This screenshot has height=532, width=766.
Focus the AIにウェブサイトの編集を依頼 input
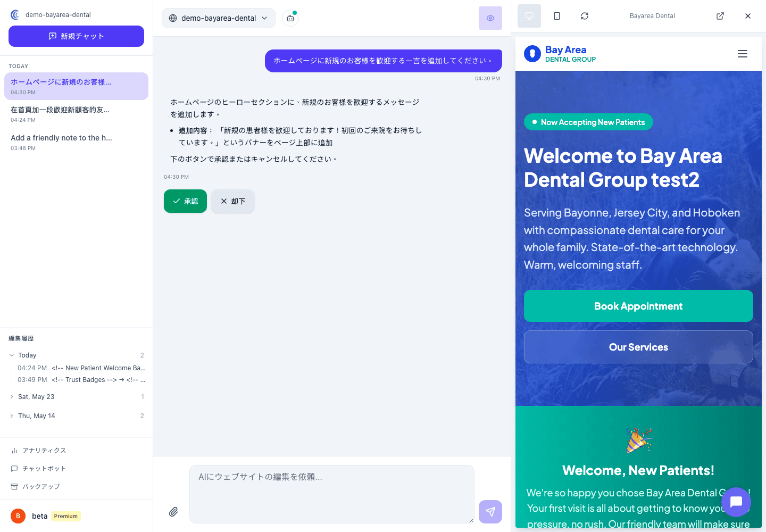pos(332,494)
